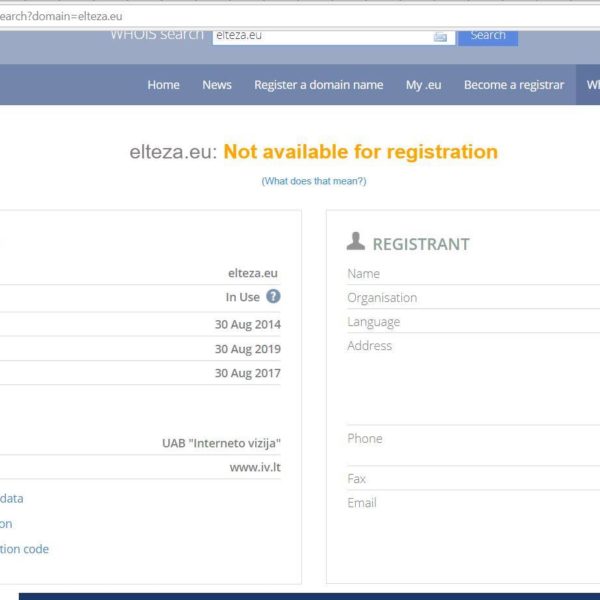600x600 pixels.
Task: Open Register a domain name page
Action: 318,85
